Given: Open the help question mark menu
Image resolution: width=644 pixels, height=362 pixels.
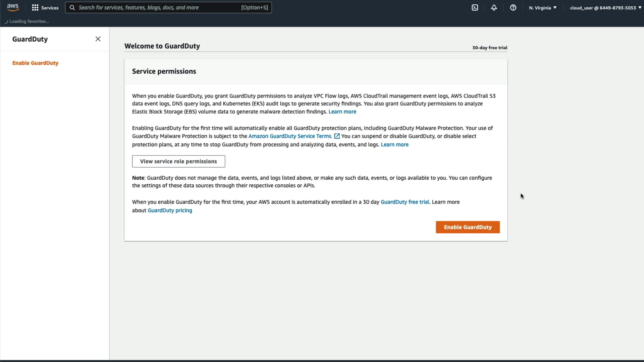Looking at the screenshot, I should [513, 8].
